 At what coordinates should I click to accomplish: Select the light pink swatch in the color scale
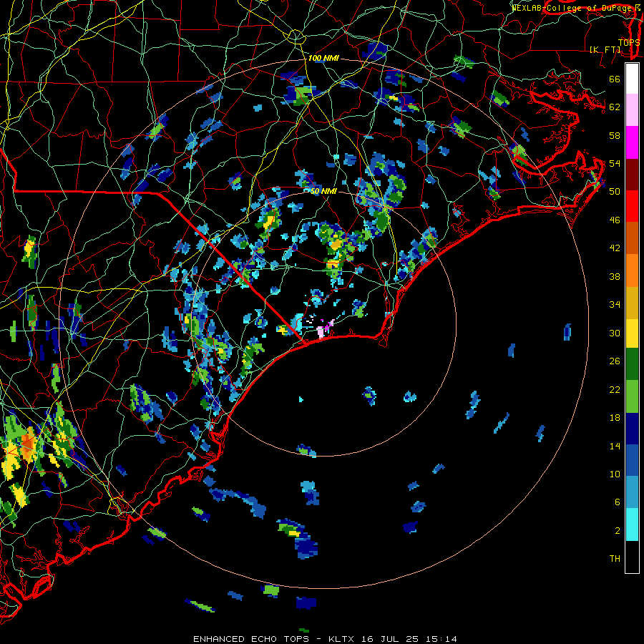[632, 110]
